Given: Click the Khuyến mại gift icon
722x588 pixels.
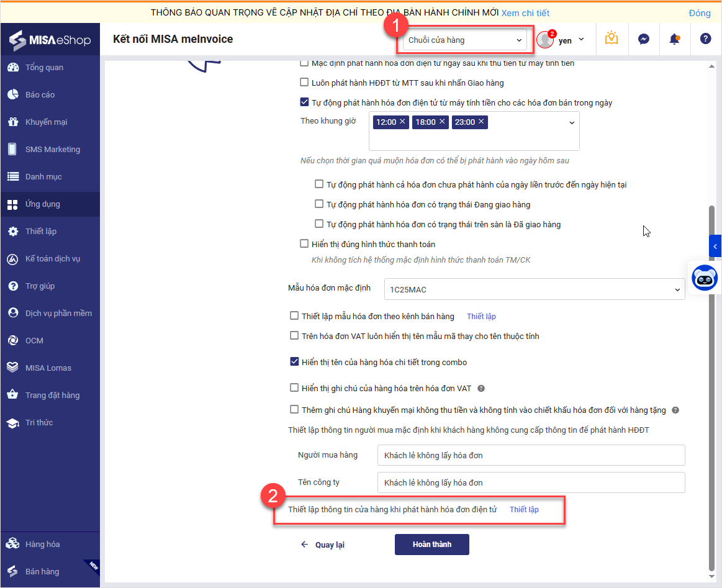Looking at the screenshot, I should coord(13,122).
